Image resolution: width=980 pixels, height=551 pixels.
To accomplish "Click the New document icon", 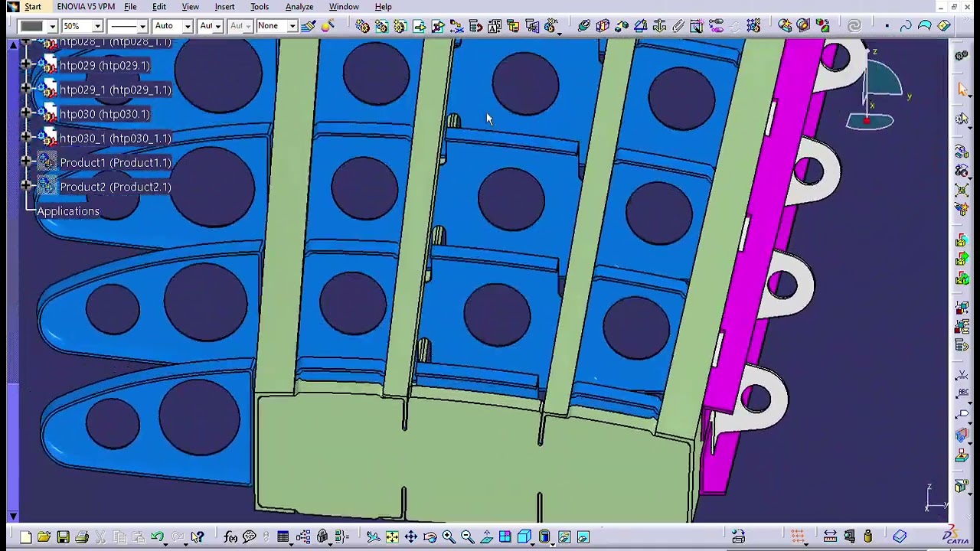I will tap(25, 537).
